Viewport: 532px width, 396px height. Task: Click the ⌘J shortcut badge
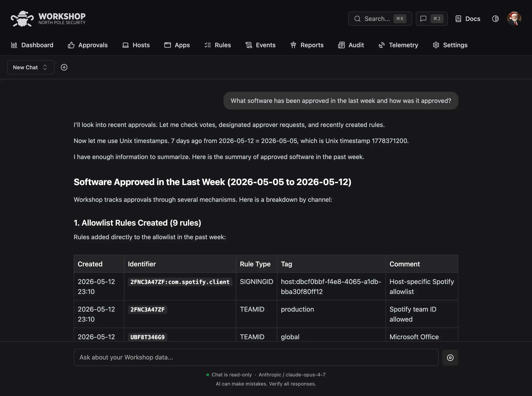point(437,19)
